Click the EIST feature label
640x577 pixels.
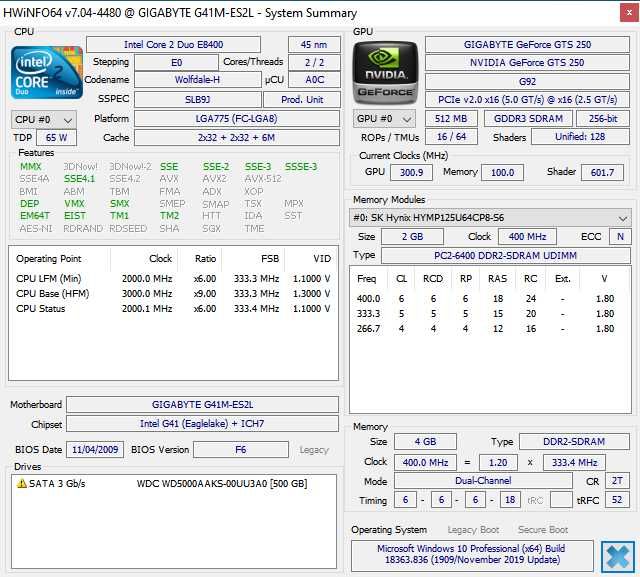(x=75, y=215)
